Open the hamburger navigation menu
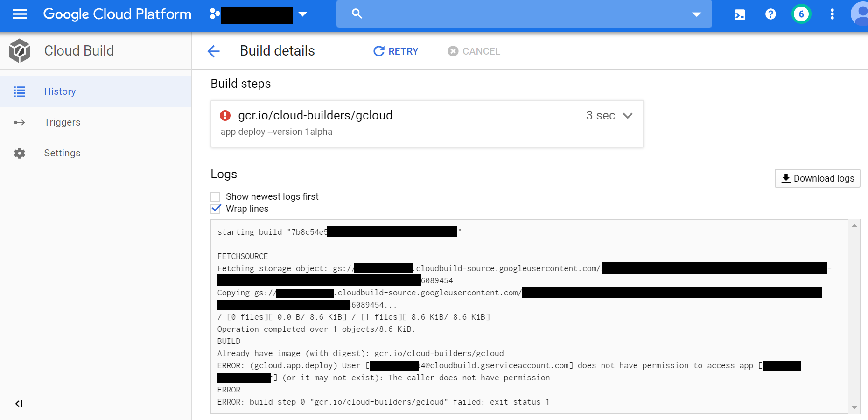Image resolution: width=868 pixels, height=420 pixels. [x=20, y=14]
